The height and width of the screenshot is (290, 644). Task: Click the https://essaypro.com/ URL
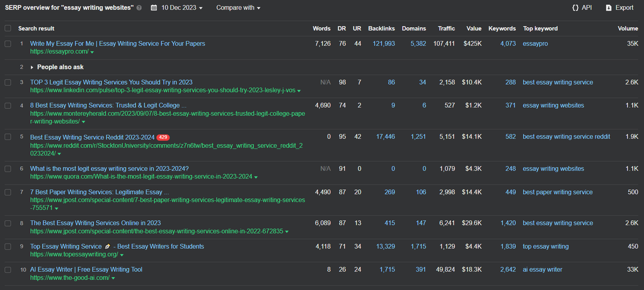tap(59, 52)
